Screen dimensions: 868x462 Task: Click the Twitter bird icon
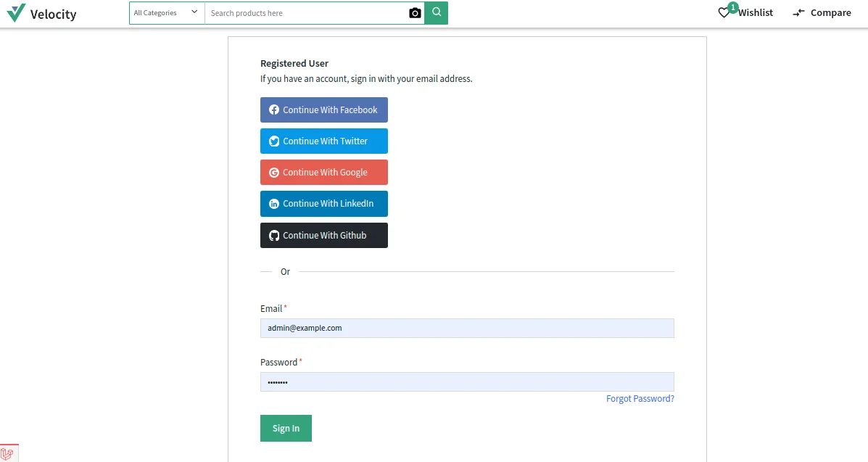click(x=274, y=141)
